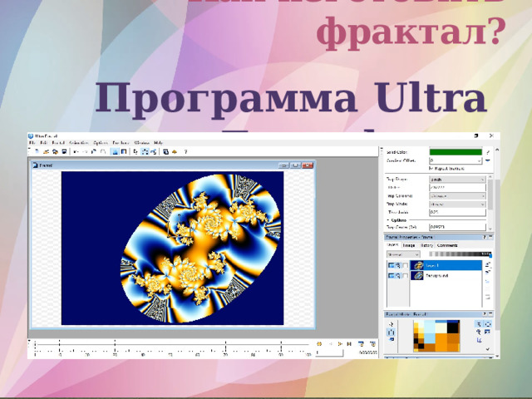Click the orange play animation control
This screenshot has width=532, height=399.
tap(340, 343)
